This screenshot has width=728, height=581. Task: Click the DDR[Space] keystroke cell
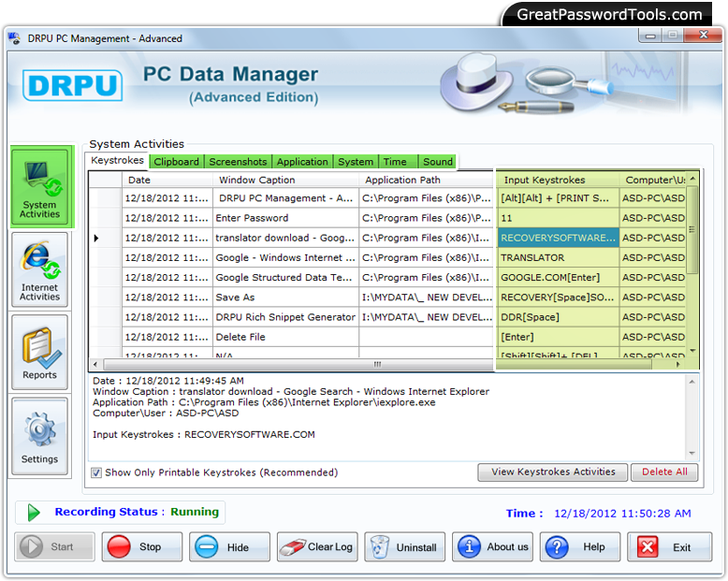tap(558, 317)
